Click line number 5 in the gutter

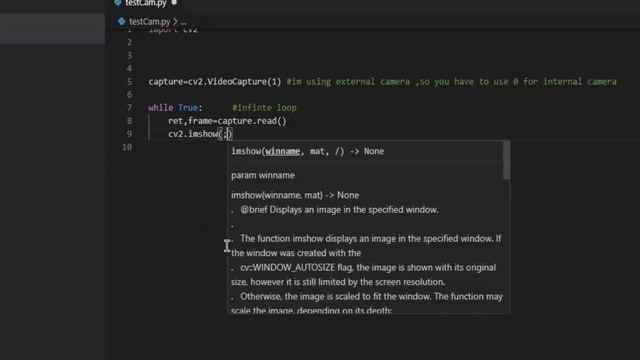click(129, 82)
